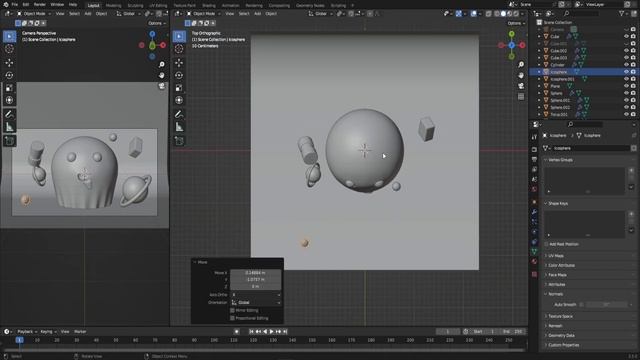Viewport: 640px width, 360px height.
Task: Toggle Add Rest Position checkbox
Action: click(547, 244)
